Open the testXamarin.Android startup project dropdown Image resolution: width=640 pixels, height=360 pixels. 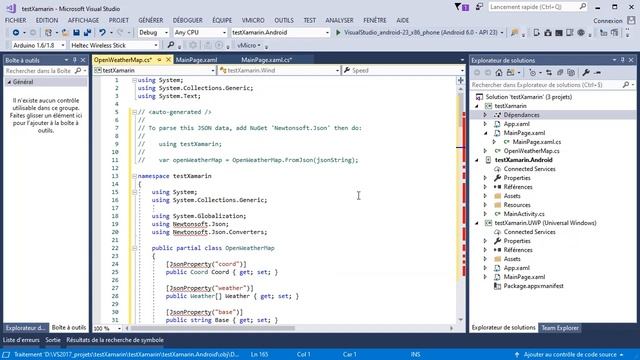280,32
